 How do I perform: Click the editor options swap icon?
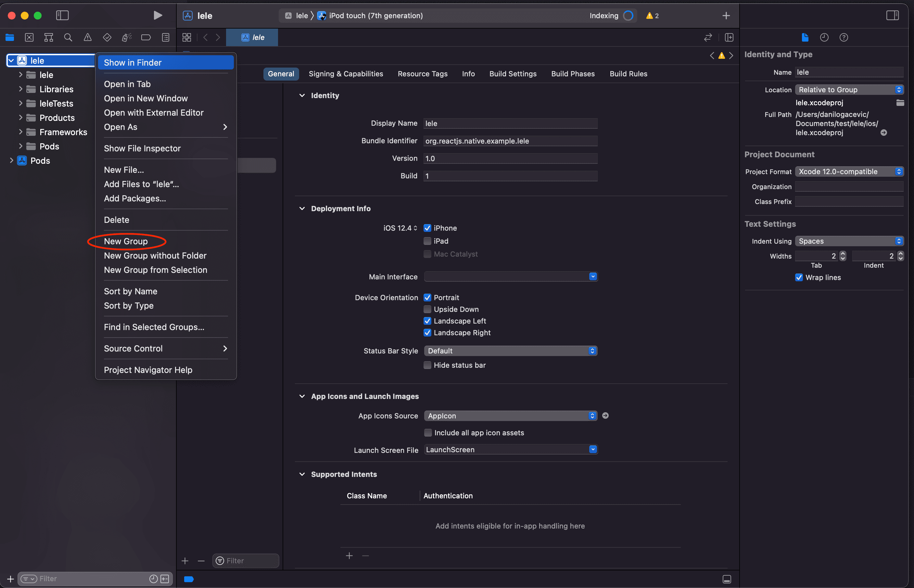tap(708, 37)
